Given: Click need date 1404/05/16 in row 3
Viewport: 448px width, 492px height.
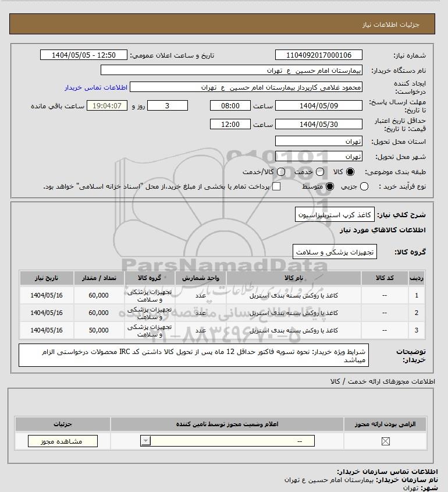Looking at the screenshot, I should [47, 330].
